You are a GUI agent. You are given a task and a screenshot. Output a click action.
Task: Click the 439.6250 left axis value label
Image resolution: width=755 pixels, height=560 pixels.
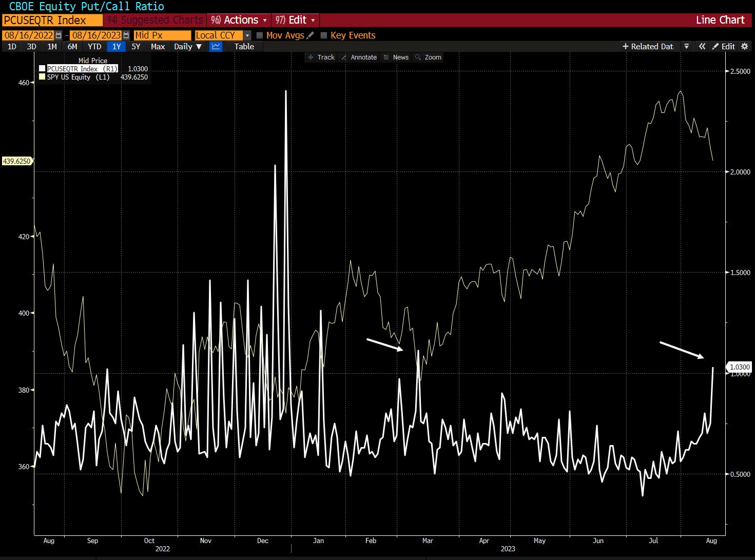(x=17, y=161)
